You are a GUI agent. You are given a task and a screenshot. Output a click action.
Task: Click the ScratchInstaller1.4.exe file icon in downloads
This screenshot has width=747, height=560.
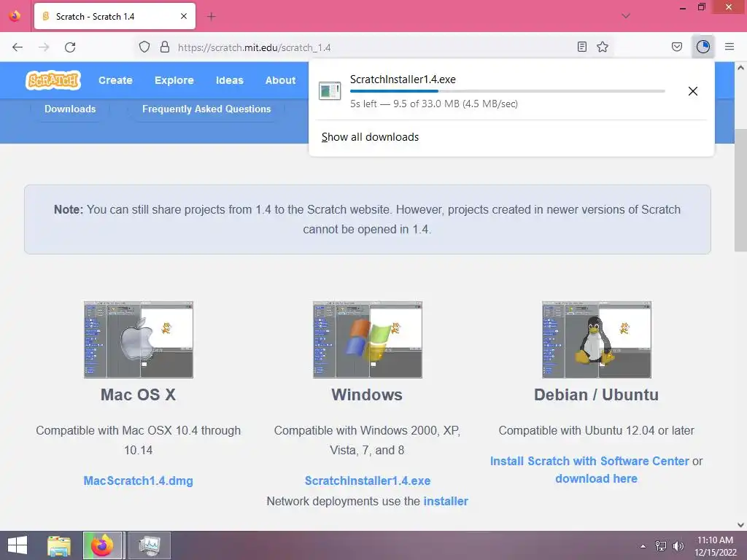(x=330, y=90)
